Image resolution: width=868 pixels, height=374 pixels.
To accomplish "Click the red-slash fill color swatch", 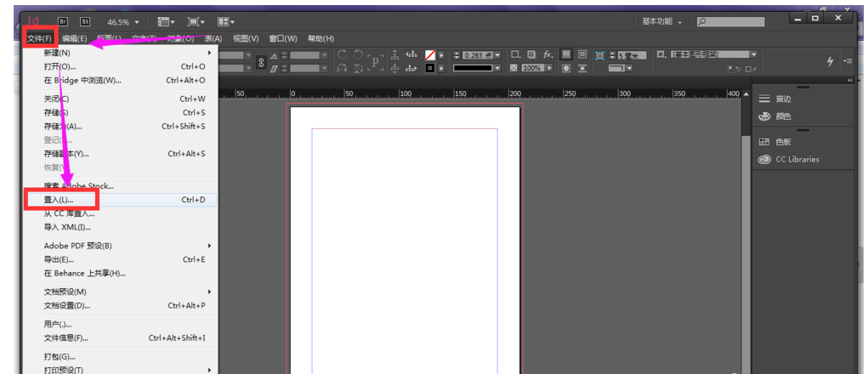I will coord(431,54).
